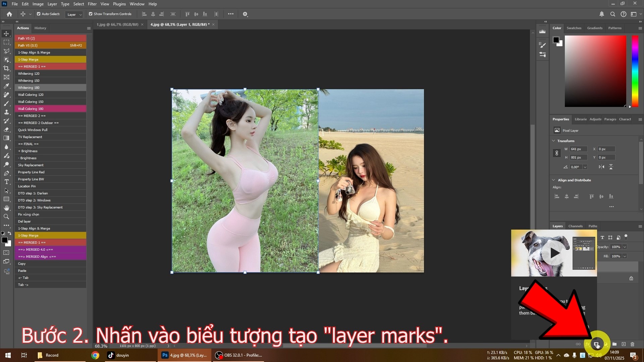
Task: Enable the Auto-Select checkbox
Action: click(x=38, y=14)
